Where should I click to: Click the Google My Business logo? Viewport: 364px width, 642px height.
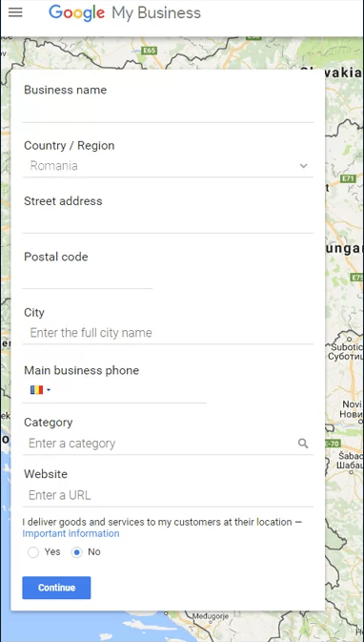125,13
